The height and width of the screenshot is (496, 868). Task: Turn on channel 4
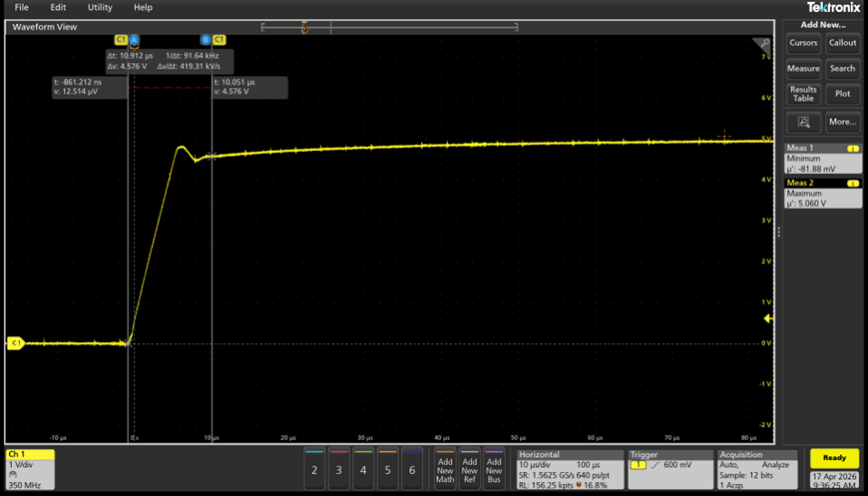(x=363, y=469)
